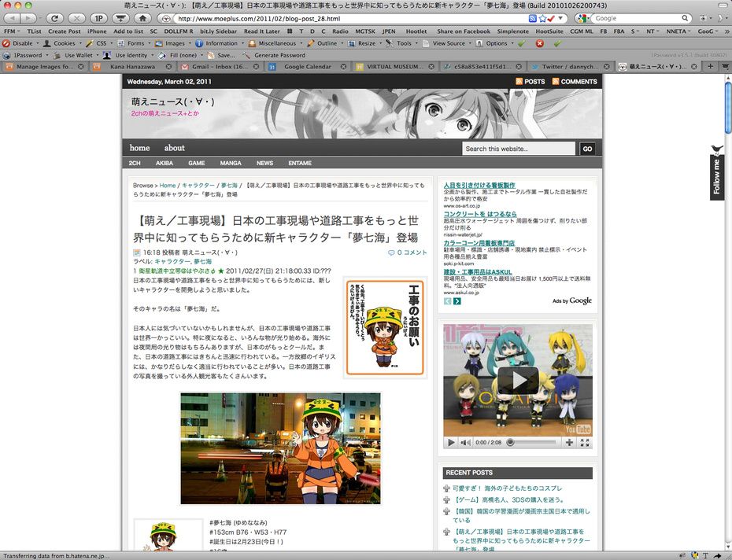Screen dimensions: 732x560
Task: Click the bookmark star in the address bar
Action: 543,18
